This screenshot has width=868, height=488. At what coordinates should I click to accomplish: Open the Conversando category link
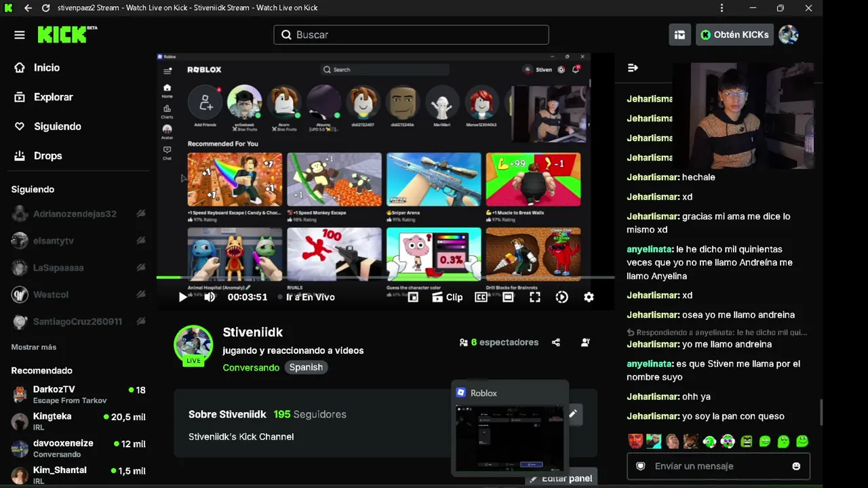coord(251,367)
